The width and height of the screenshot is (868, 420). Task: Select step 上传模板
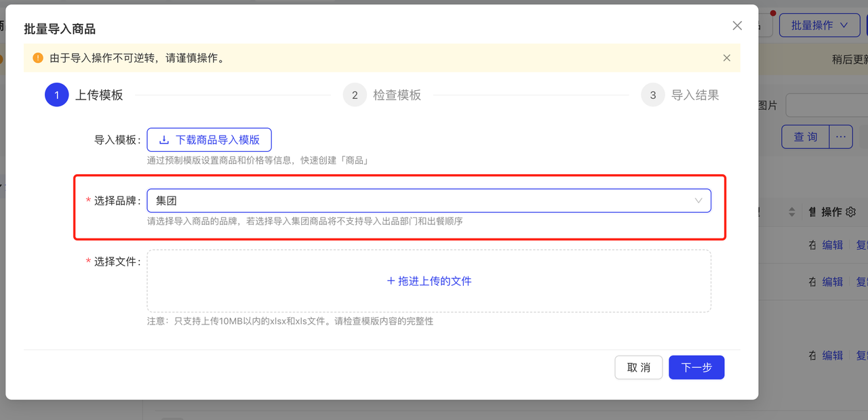84,95
